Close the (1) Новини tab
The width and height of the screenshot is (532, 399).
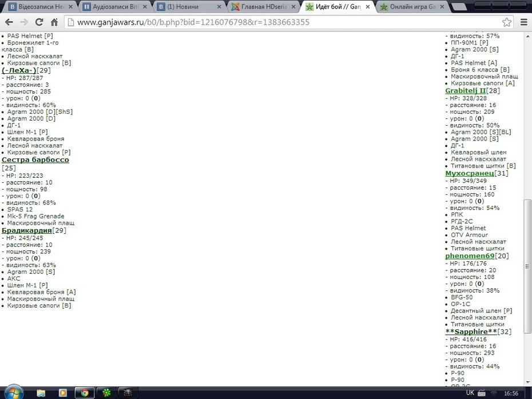219,7
